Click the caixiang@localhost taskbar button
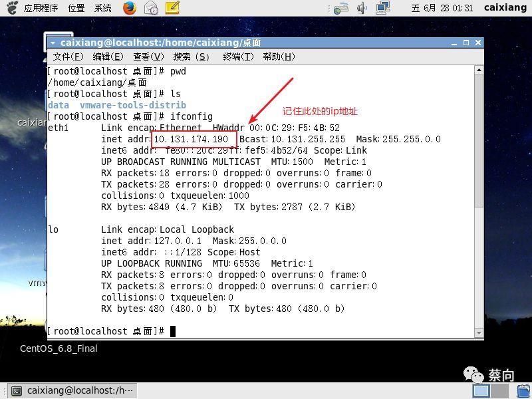The height and width of the screenshot is (399, 532). click(x=72, y=391)
